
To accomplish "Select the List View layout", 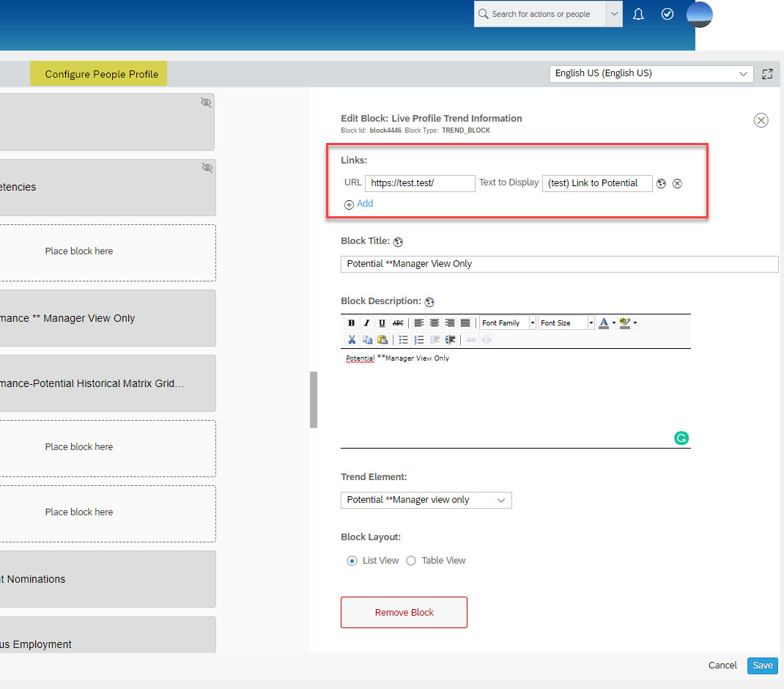I will [352, 561].
